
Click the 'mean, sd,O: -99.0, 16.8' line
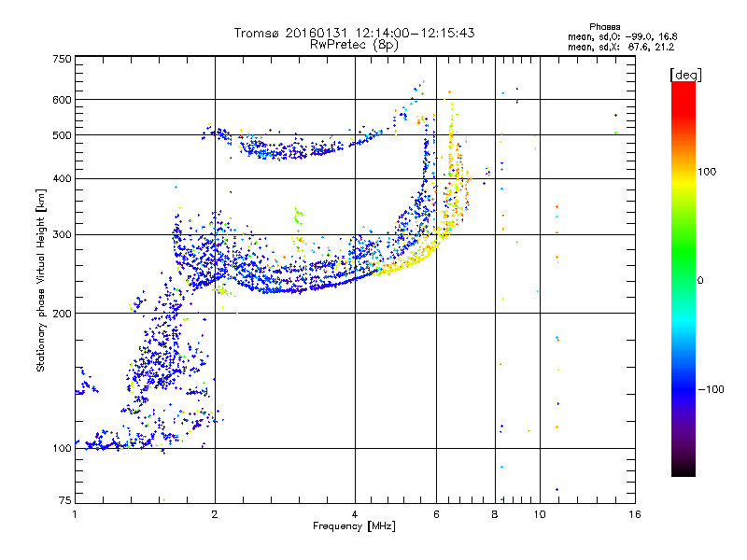622,36
